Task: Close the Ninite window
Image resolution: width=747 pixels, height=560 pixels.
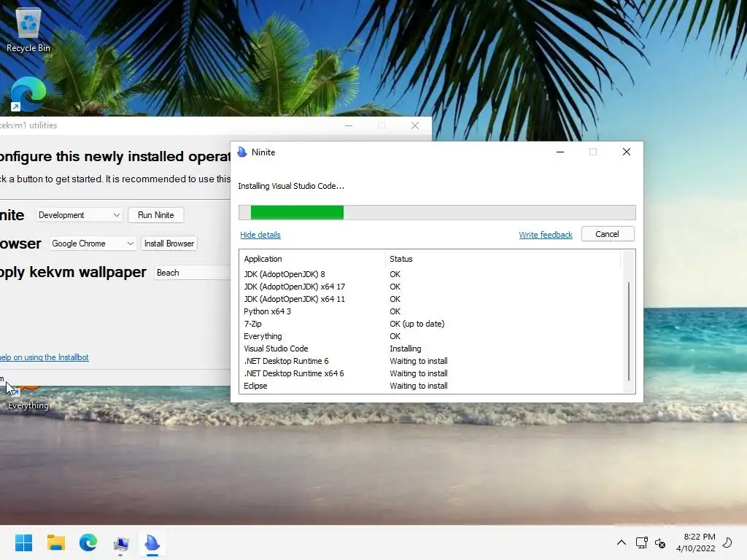Action: [x=627, y=152]
